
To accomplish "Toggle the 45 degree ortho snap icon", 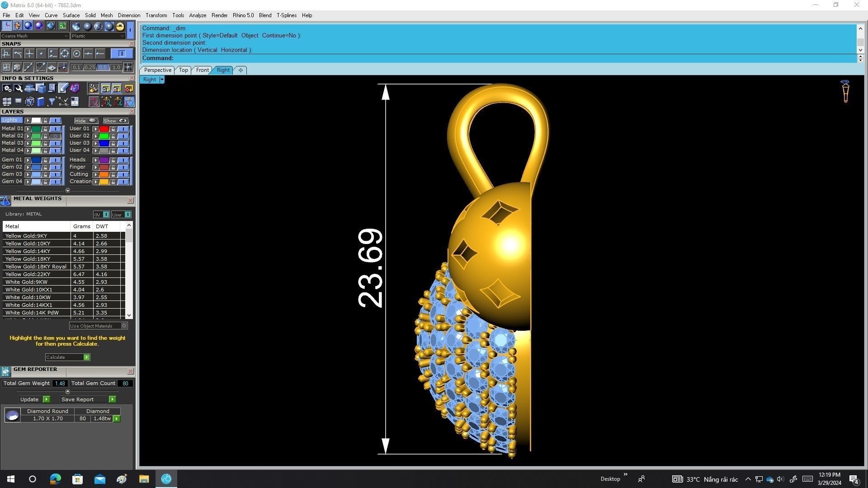I will tap(41, 67).
